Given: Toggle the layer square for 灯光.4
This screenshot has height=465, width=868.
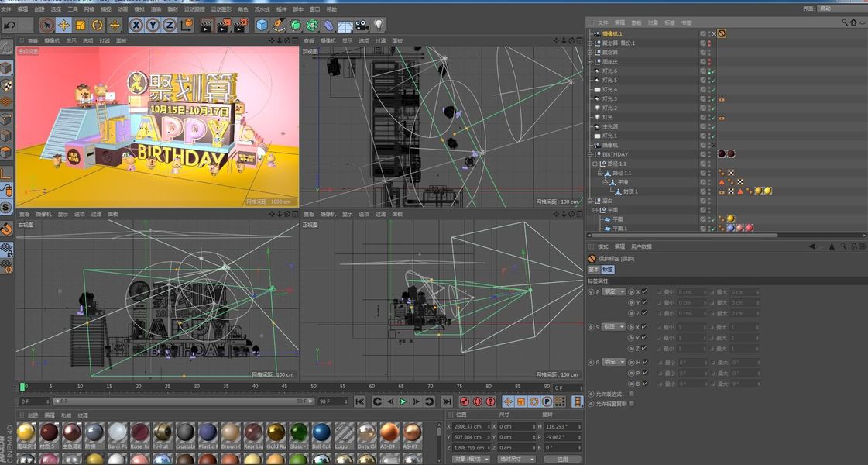Looking at the screenshot, I should [703, 89].
